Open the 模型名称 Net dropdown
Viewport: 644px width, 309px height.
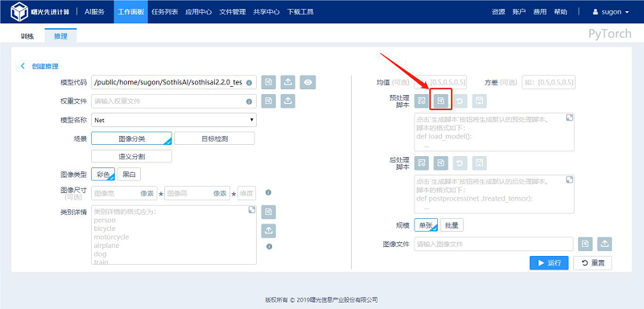174,120
